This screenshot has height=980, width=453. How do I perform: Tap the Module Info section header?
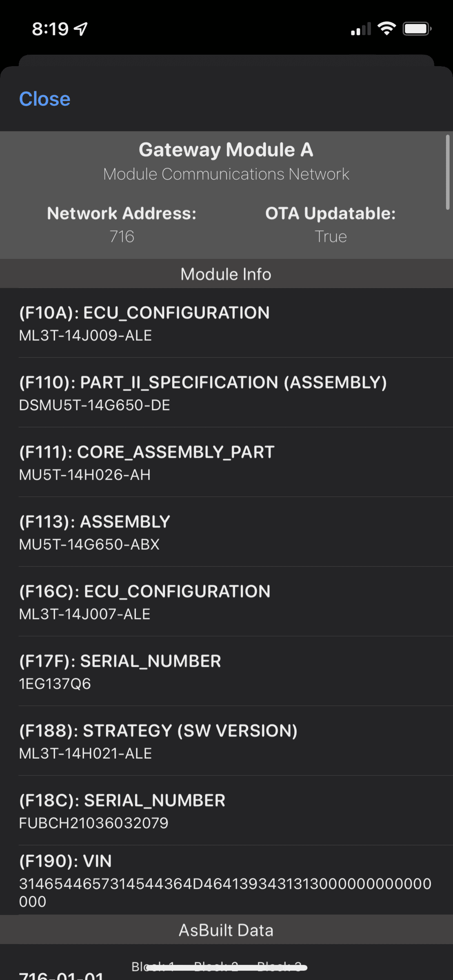226,274
